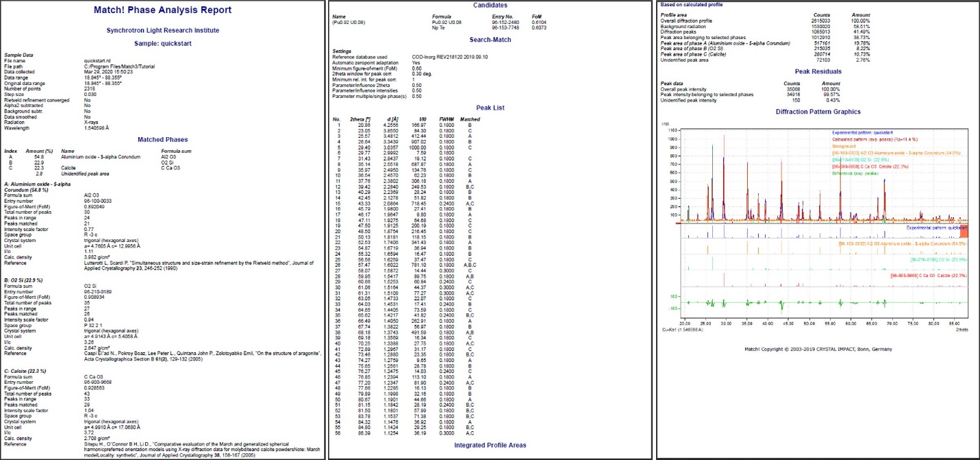This screenshot has height=460, width=980.
Task: Click the "Overall diffraction profile" row label
Action: pos(686,21)
